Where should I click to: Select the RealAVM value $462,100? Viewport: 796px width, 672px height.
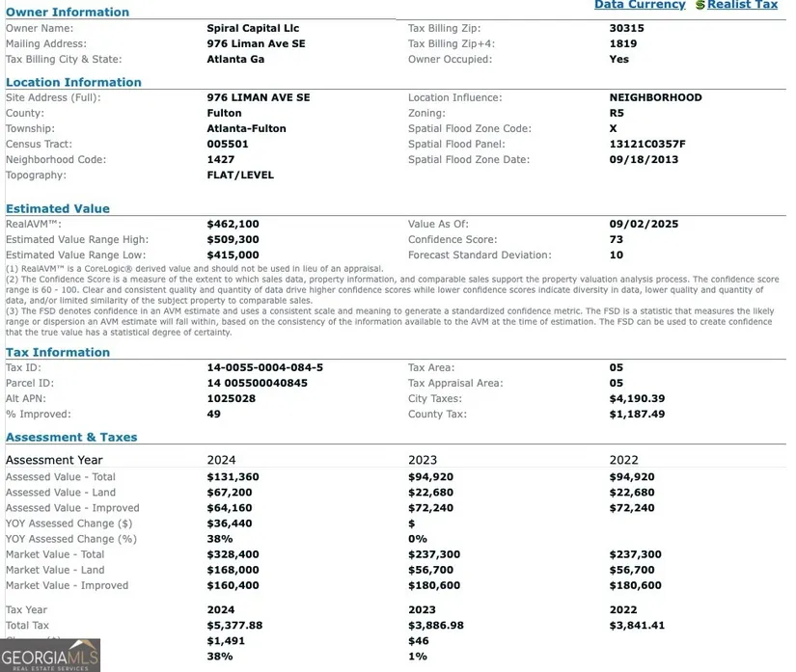pos(233,225)
